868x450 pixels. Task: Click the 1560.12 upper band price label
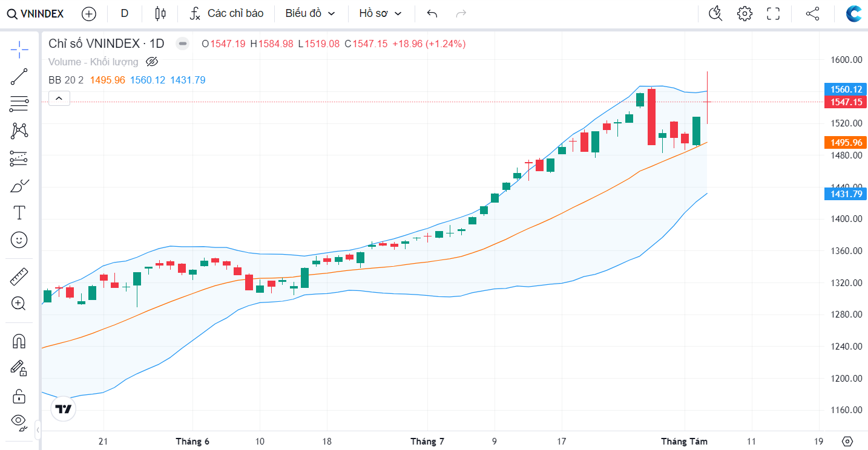point(846,89)
